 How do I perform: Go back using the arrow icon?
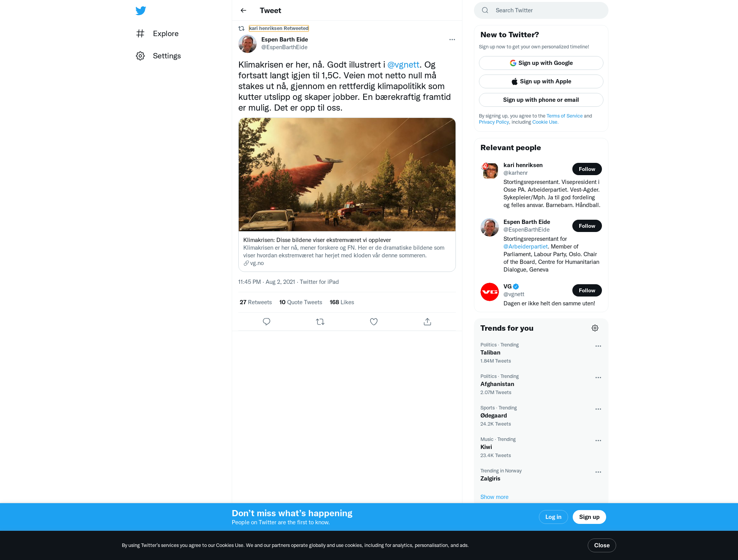[x=243, y=10]
